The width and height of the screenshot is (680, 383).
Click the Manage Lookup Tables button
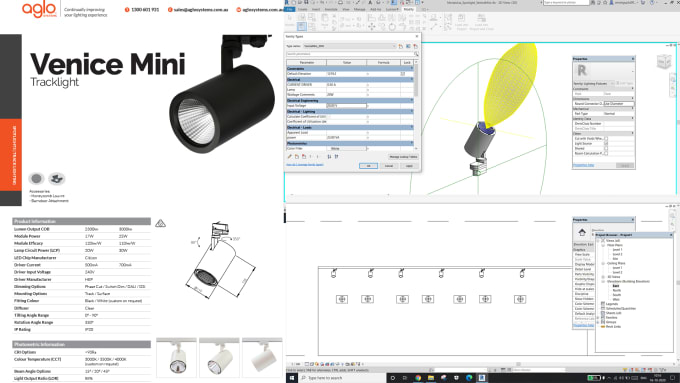pos(403,157)
